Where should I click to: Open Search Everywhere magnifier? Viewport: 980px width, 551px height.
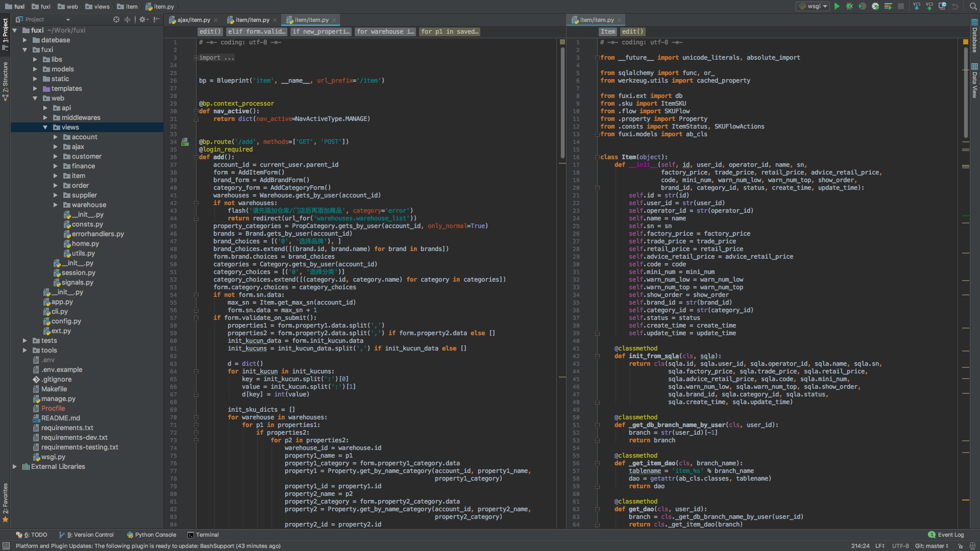973,6
